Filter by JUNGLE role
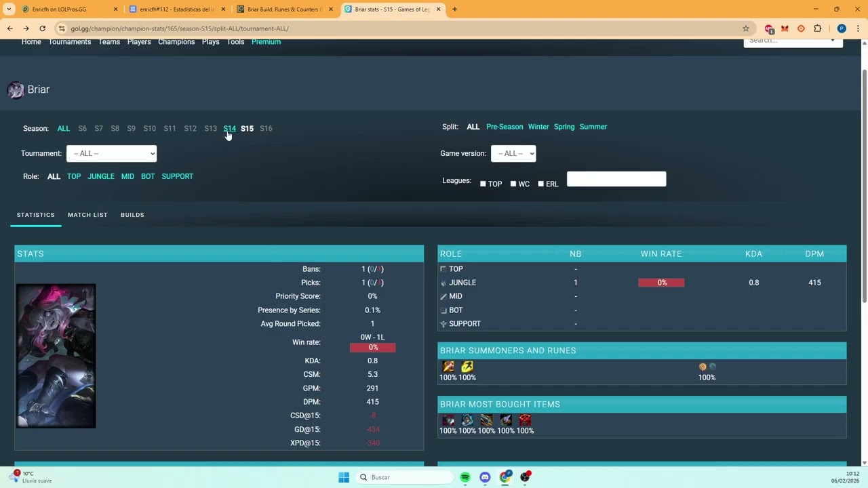Image resolution: width=868 pixels, height=488 pixels. (101, 176)
